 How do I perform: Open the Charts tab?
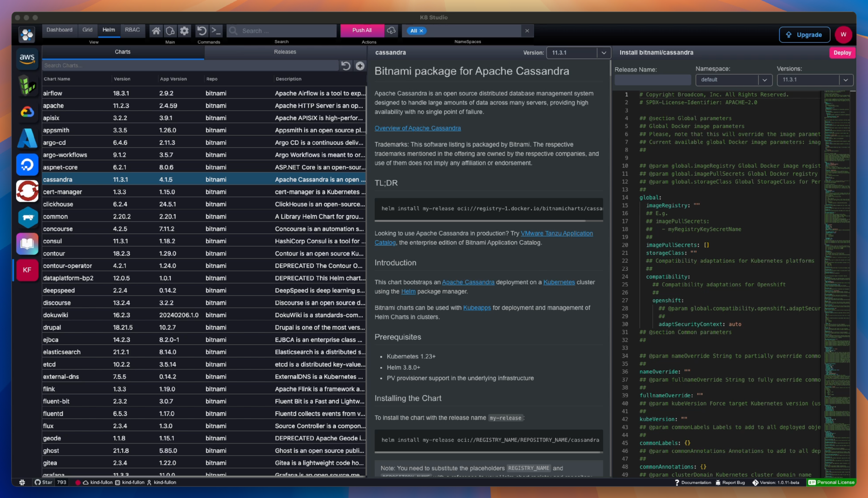tap(123, 52)
